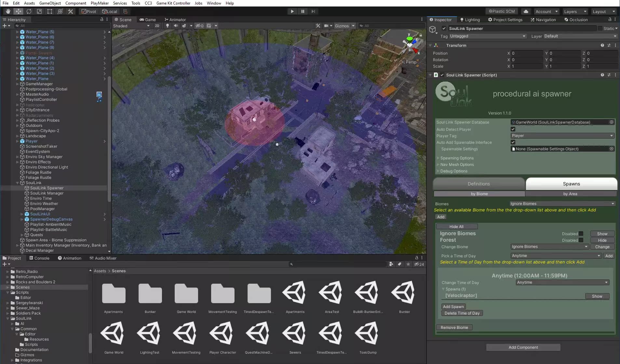The image size is (620, 364).
Task: Toggle the Static checkbox
Action: pos(600,28)
